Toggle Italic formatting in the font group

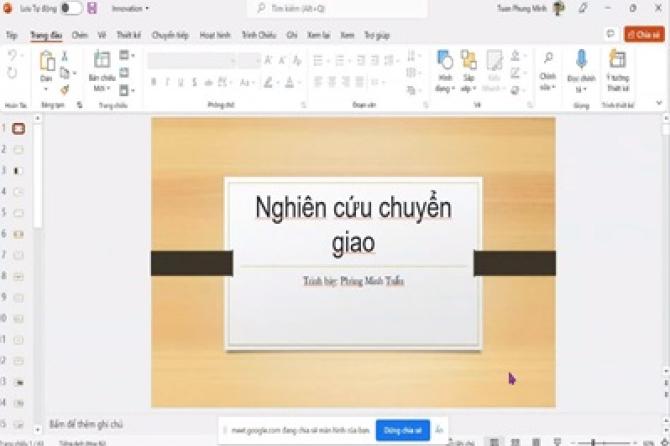click(167, 82)
